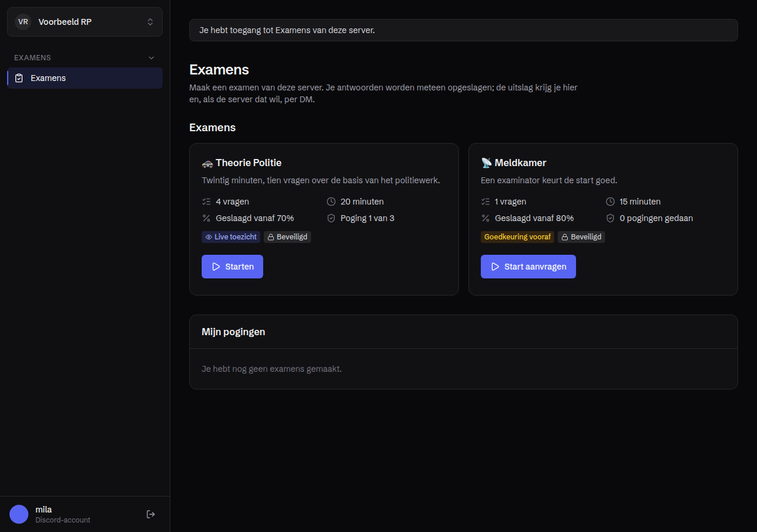Click the clock icon beside 20 minuten

pyautogui.click(x=331, y=202)
